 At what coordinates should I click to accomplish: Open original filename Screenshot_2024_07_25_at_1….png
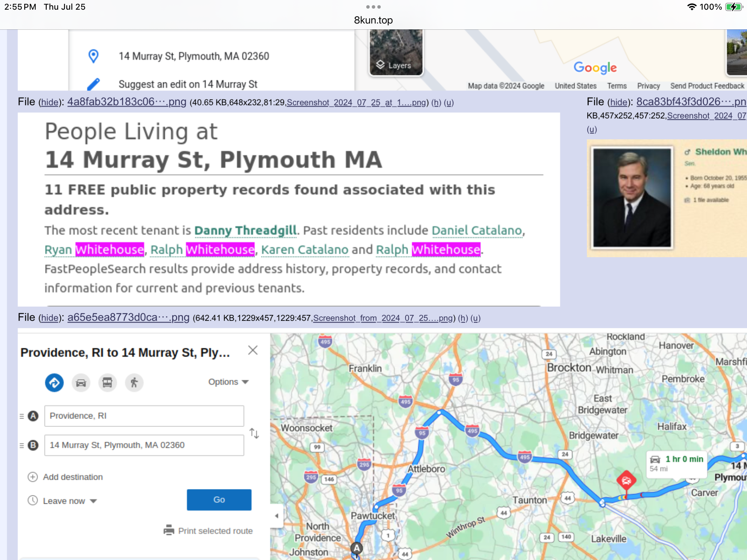click(x=356, y=103)
